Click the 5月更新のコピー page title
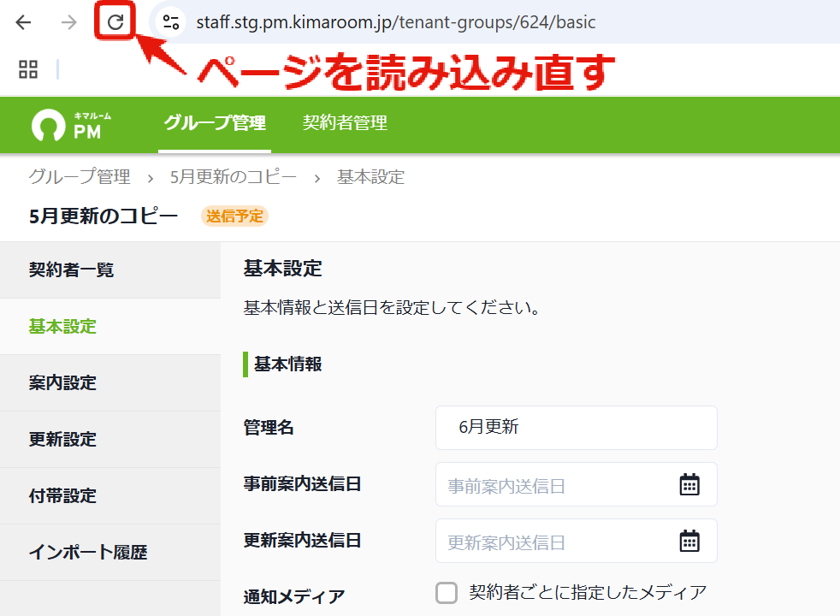The width and height of the screenshot is (840, 616). (104, 216)
